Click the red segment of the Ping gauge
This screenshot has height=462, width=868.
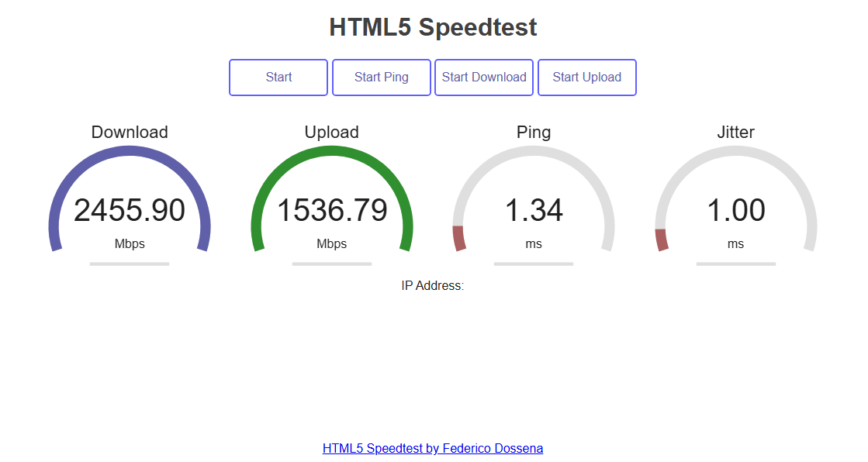[458, 238]
